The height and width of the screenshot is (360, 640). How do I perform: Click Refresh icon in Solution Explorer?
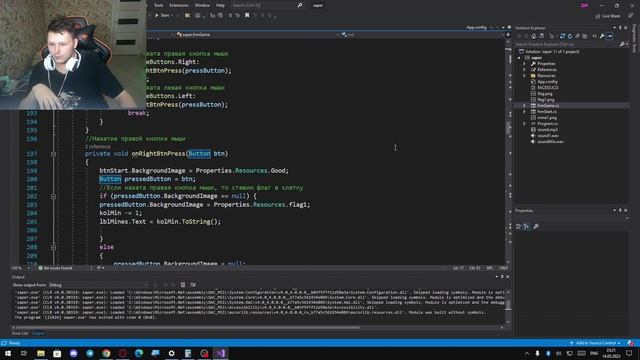(570, 36)
